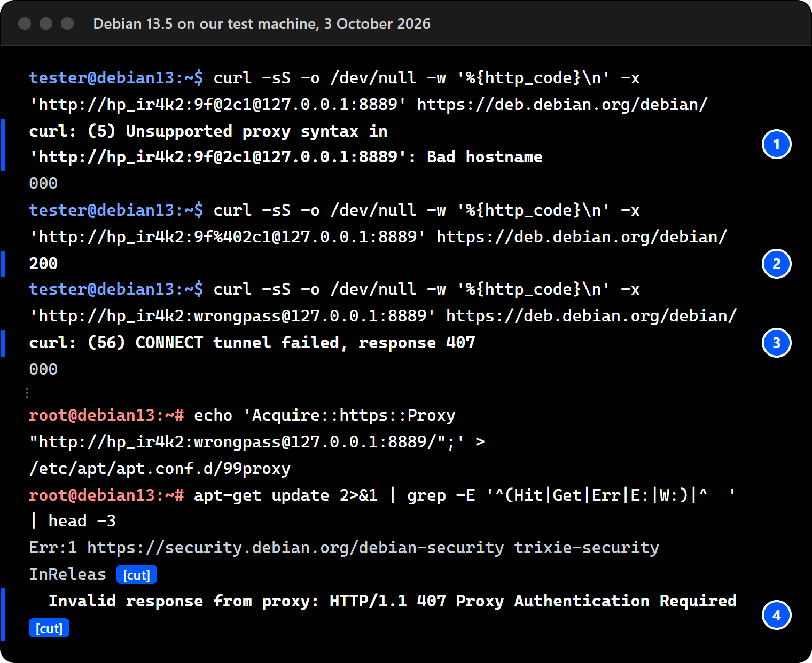Click the 'apt-get update 2>&1' command
This screenshot has width=812, height=663.
(286, 495)
